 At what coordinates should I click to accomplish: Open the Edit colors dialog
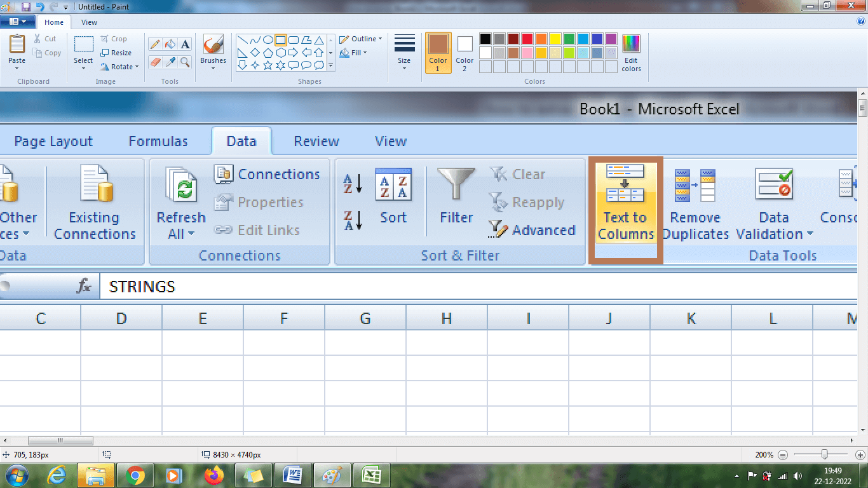[631, 53]
